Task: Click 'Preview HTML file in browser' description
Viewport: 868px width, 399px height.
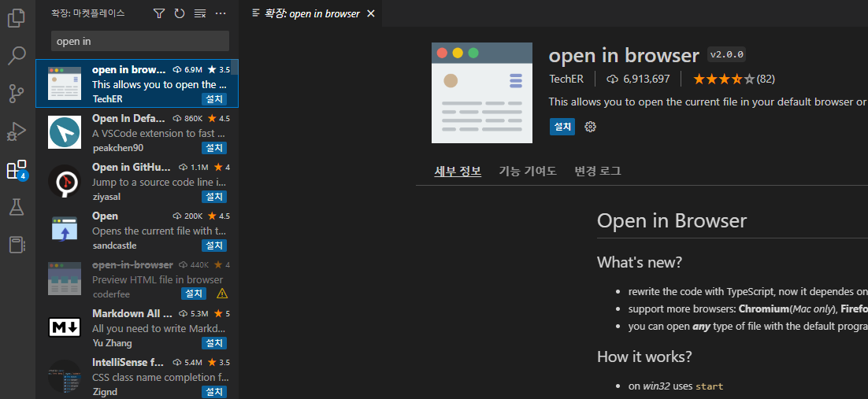Action: 158,279
